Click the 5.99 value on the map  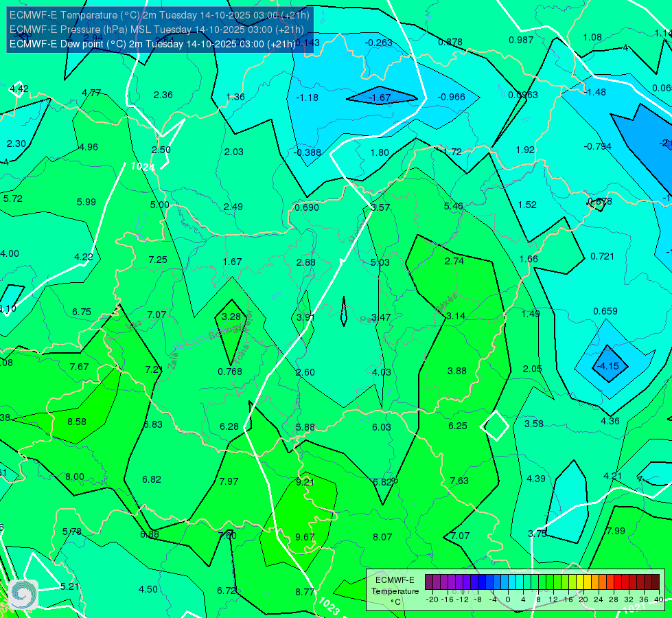[x=86, y=202]
